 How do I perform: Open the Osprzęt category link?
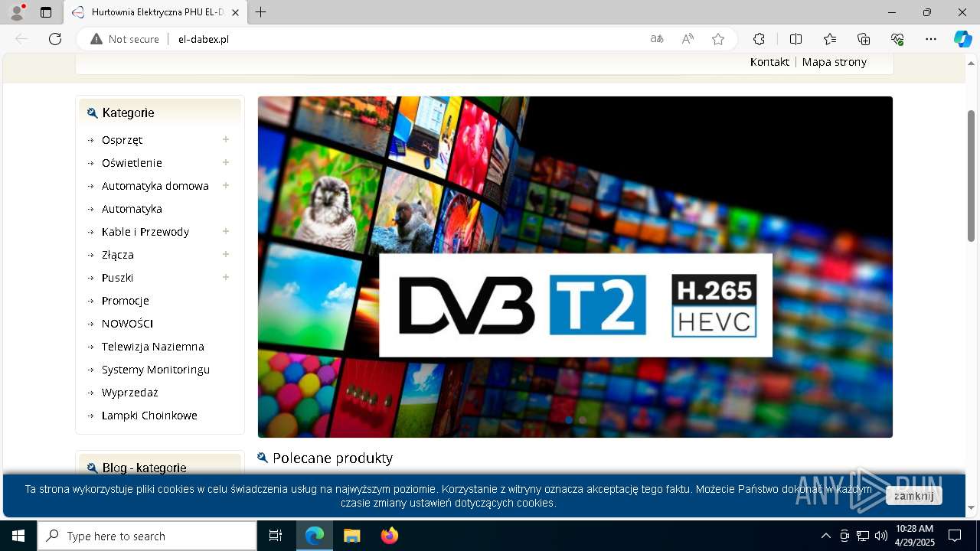(122, 140)
